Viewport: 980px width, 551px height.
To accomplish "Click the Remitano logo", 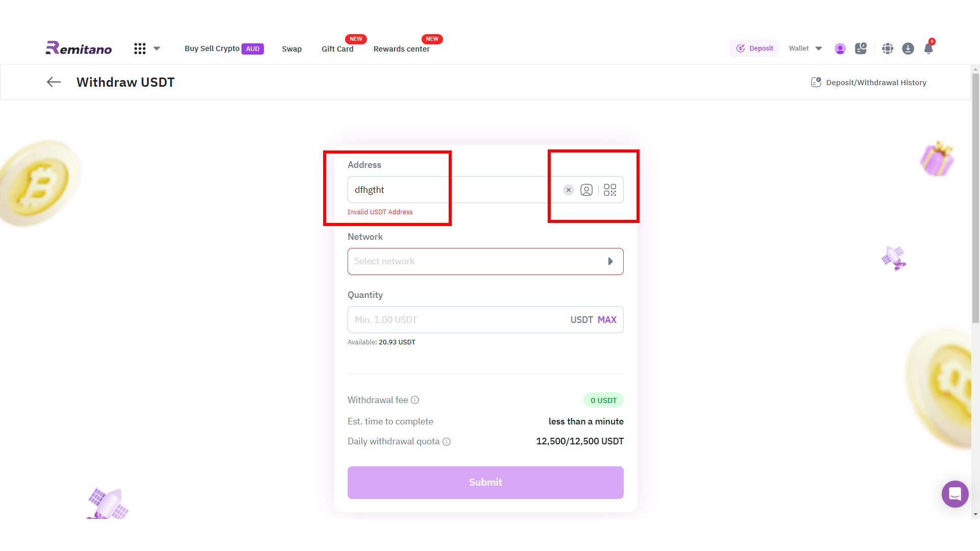I will pos(78,48).
